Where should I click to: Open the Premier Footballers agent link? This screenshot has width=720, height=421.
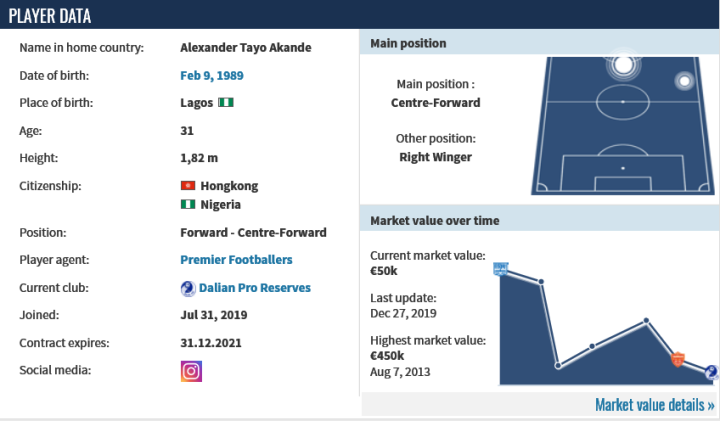[x=236, y=260]
